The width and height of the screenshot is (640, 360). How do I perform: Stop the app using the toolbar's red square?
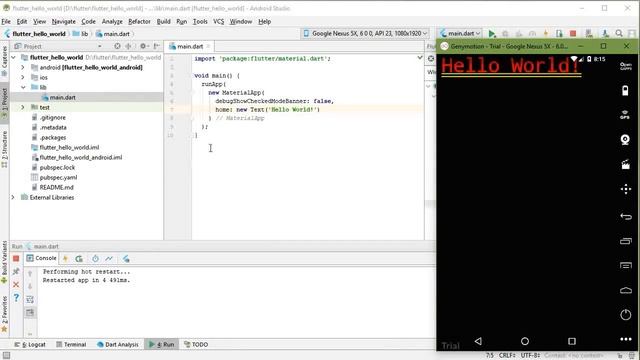573,33
